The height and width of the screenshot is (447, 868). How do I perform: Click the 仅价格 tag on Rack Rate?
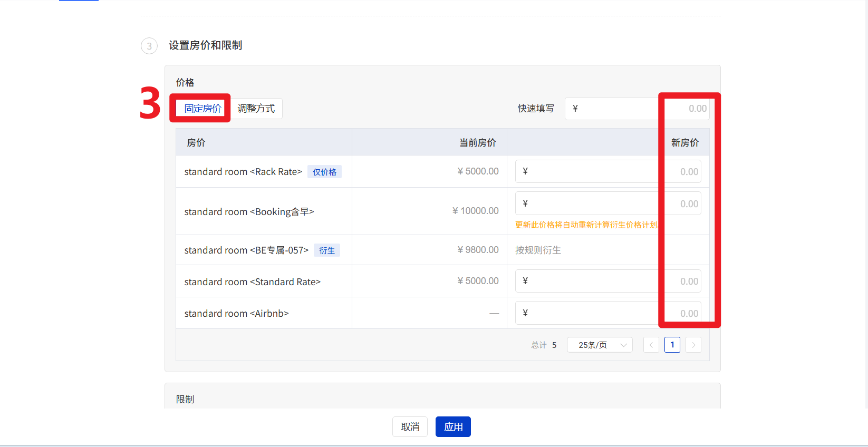coord(324,172)
